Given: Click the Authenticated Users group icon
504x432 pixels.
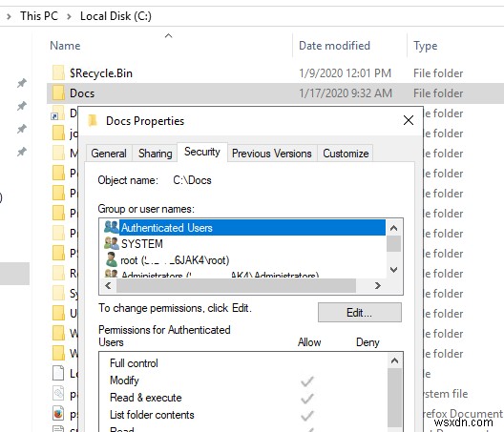Looking at the screenshot, I should click(112, 227).
